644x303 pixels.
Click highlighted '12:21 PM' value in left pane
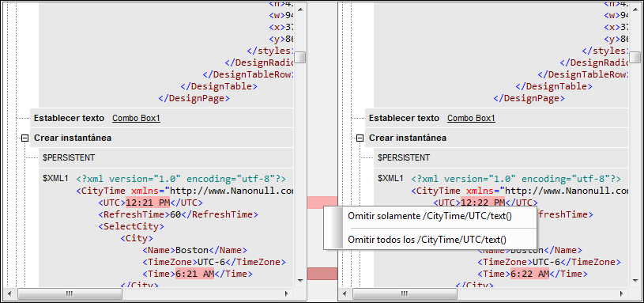click(x=148, y=203)
